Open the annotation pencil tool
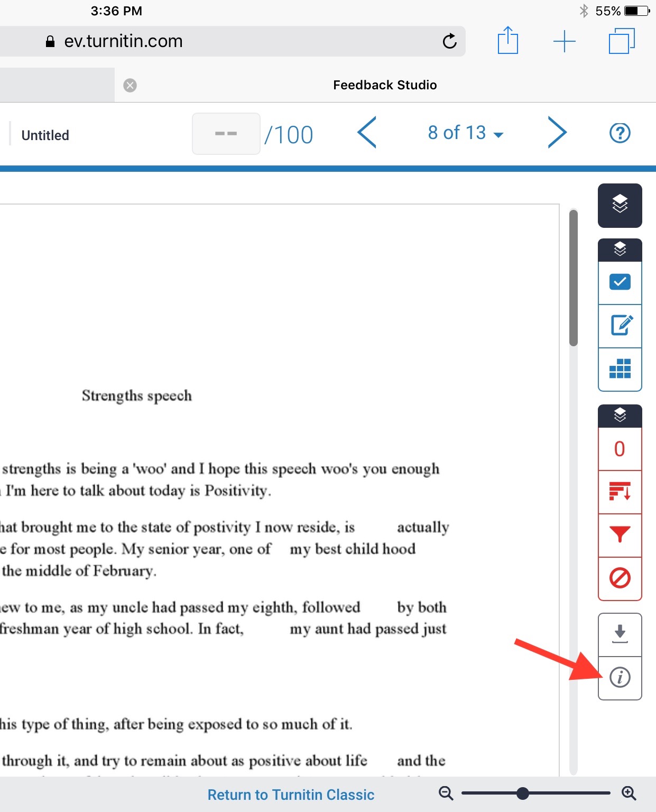 (x=620, y=326)
